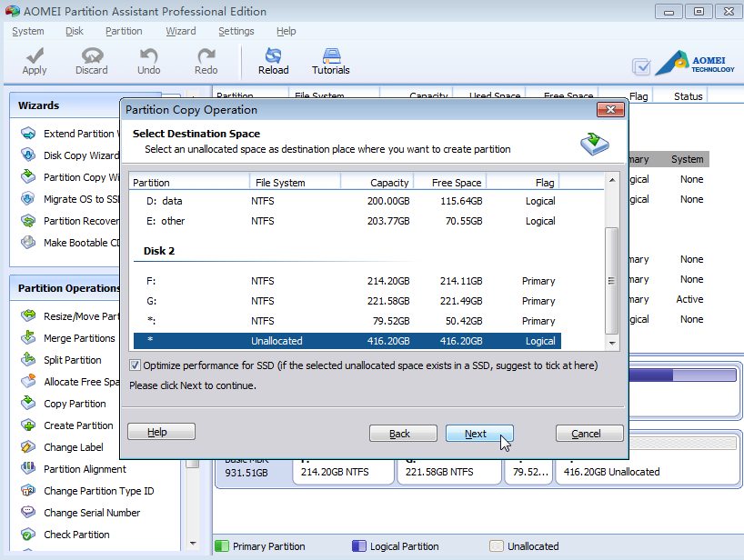Open the Partition menu
The width and height of the screenshot is (744, 560).
click(124, 31)
